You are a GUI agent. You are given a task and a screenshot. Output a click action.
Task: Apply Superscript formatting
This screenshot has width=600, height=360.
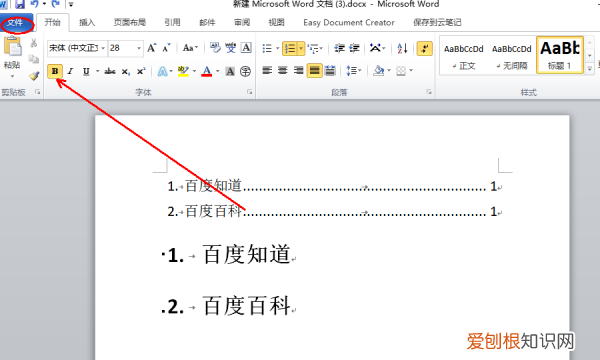click(141, 72)
